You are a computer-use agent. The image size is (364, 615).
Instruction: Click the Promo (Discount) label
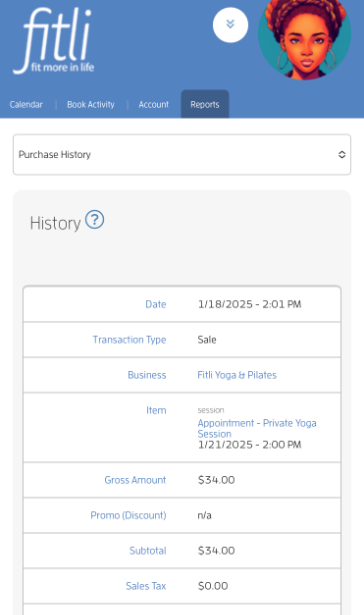[128, 515]
